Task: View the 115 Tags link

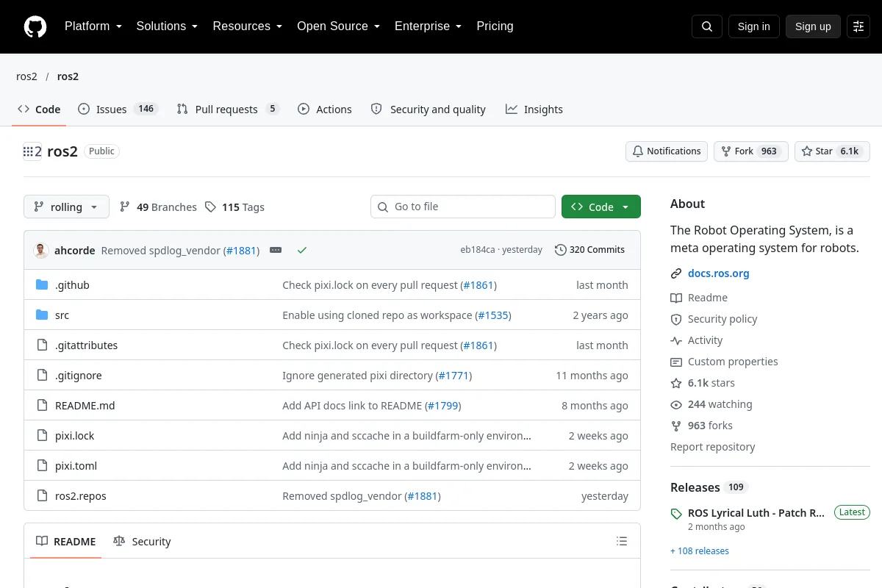Action: pos(234,207)
